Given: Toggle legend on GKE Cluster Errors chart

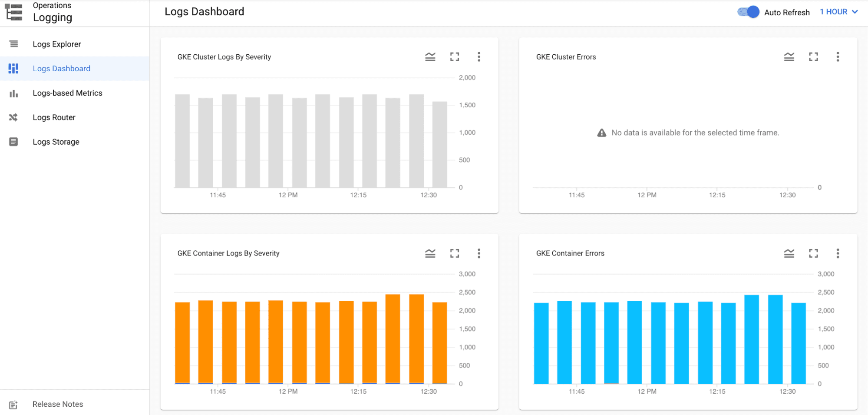Looking at the screenshot, I should pyautogui.click(x=789, y=56).
